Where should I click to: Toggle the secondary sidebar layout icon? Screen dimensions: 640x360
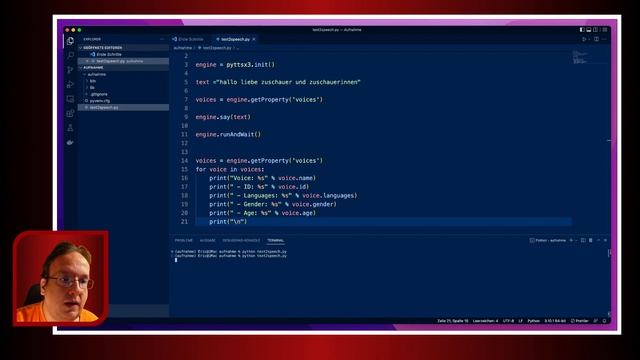coord(596,30)
